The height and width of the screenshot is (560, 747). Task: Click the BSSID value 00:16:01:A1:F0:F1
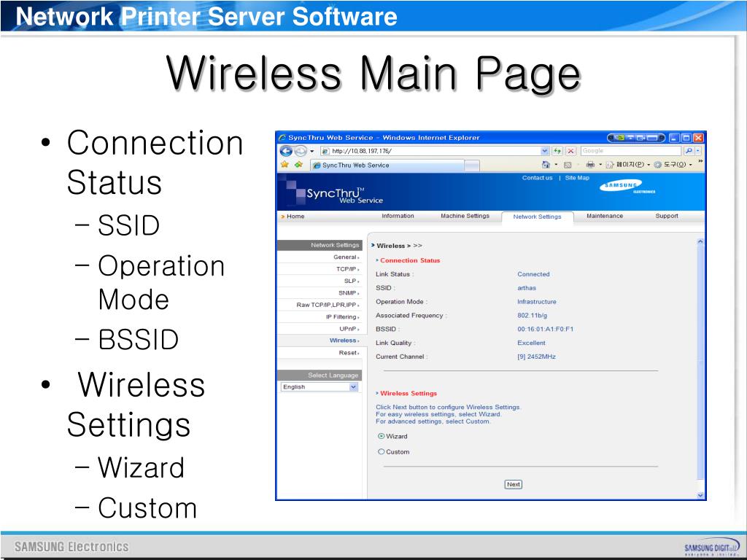pyautogui.click(x=546, y=329)
